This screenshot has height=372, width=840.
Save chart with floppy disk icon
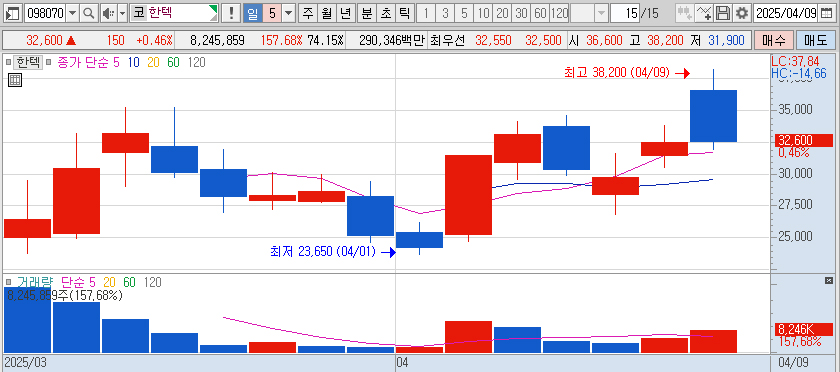(x=723, y=13)
